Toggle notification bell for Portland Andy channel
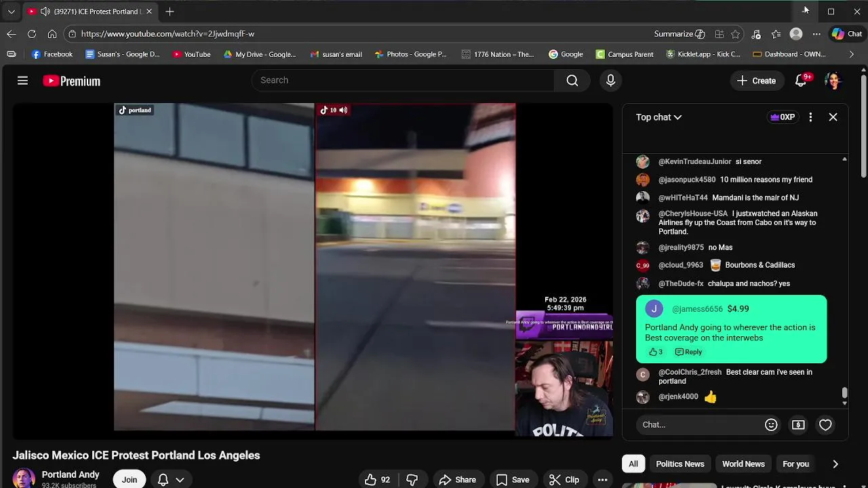Screen dimensions: 868x488 tap(163, 480)
